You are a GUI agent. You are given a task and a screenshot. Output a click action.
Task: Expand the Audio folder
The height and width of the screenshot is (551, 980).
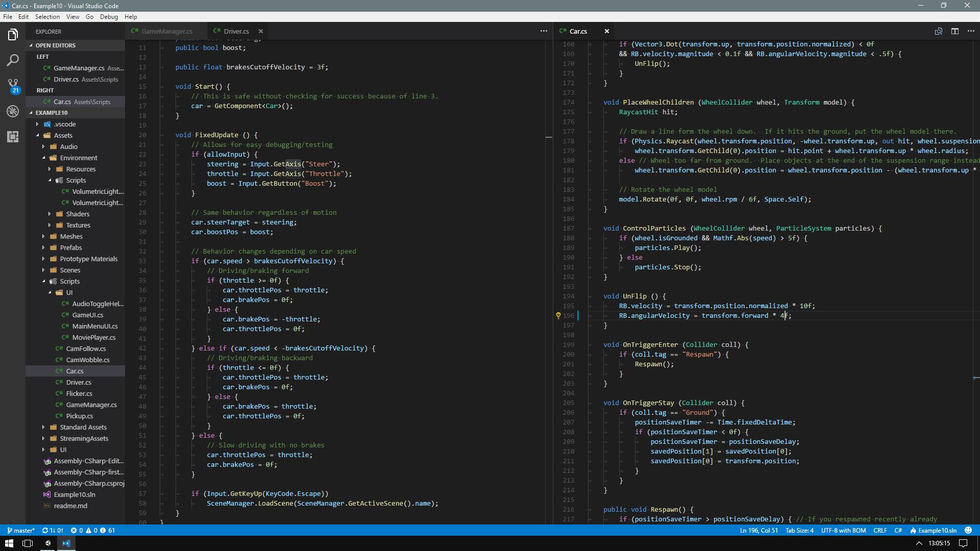click(68, 146)
